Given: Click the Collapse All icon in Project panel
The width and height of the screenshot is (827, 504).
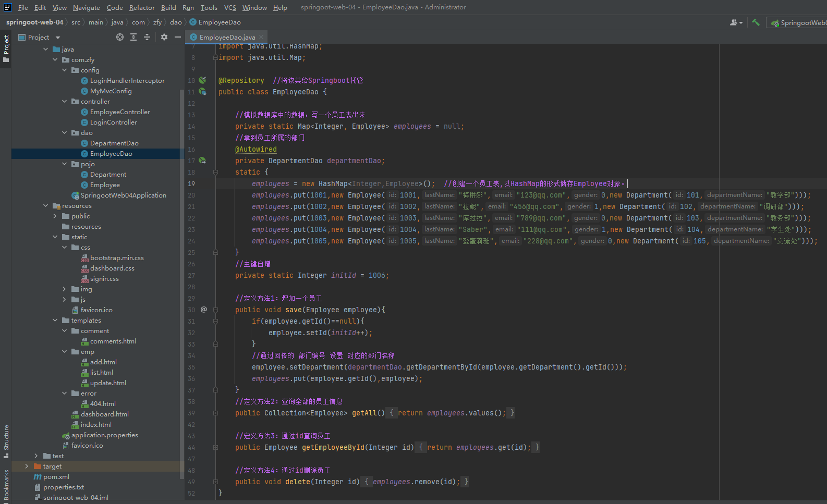Looking at the screenshot, I should [147, 37].
